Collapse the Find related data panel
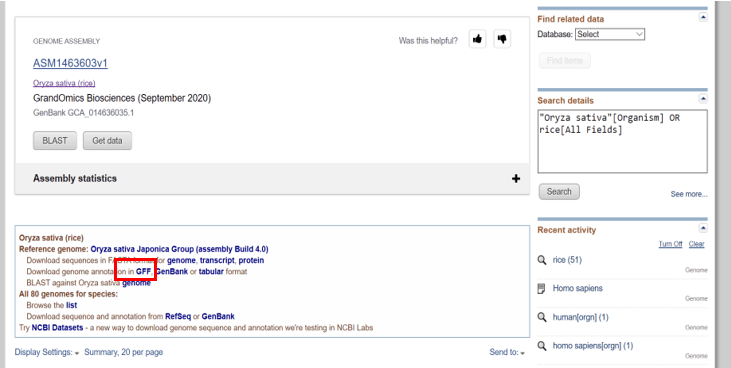This screenshot has width=731, height=368. click(703, 17)
